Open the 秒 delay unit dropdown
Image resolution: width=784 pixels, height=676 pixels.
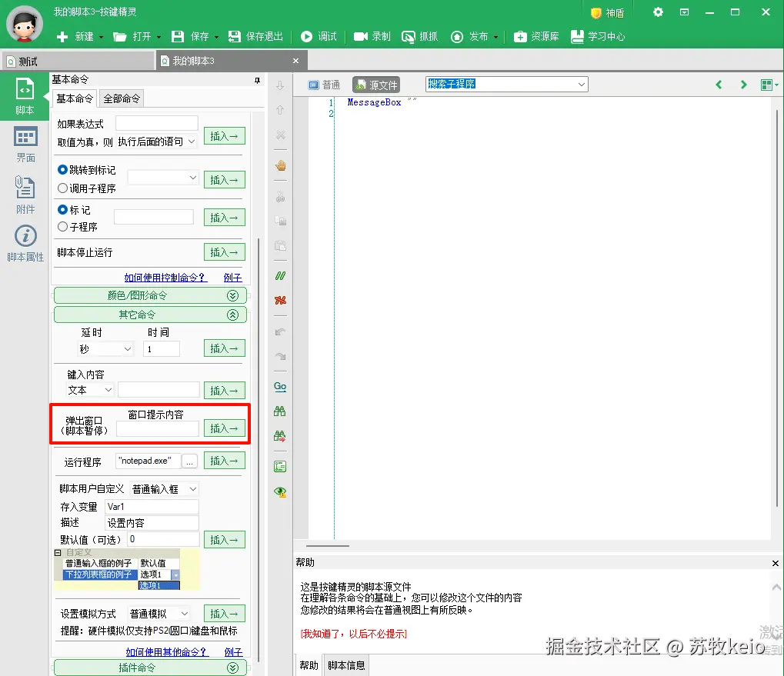pos(105,348)
